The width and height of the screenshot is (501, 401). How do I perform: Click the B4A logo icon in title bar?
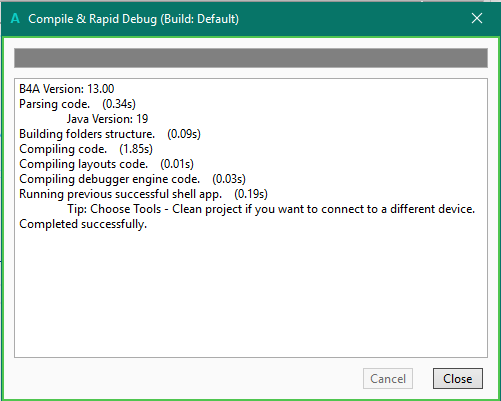(x=15, y=18)
